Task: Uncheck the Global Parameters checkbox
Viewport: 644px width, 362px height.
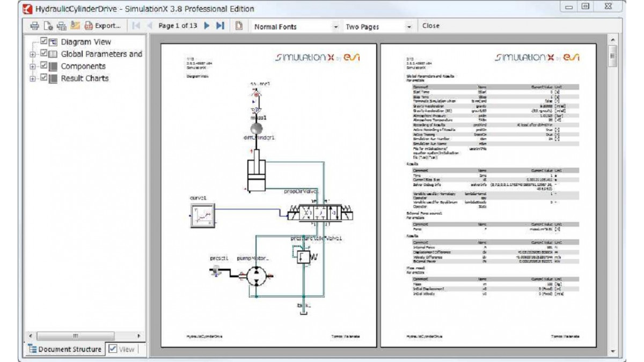Action: [44, 54]
